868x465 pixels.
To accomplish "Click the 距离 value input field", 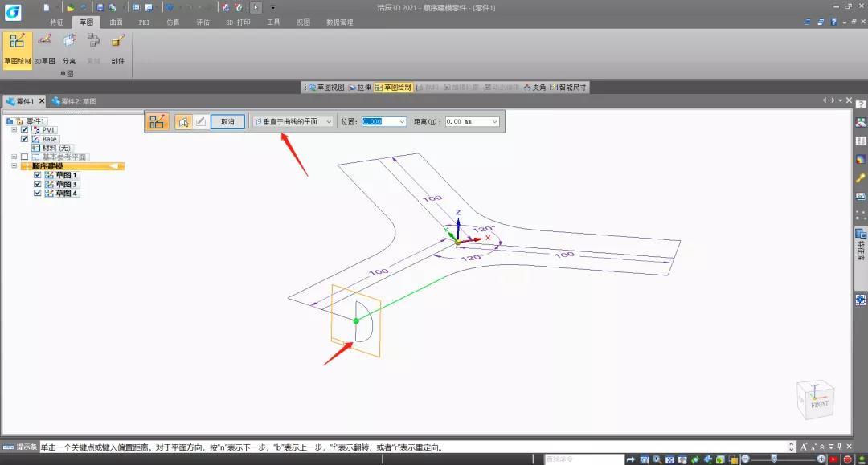I will tap(468, 121).
